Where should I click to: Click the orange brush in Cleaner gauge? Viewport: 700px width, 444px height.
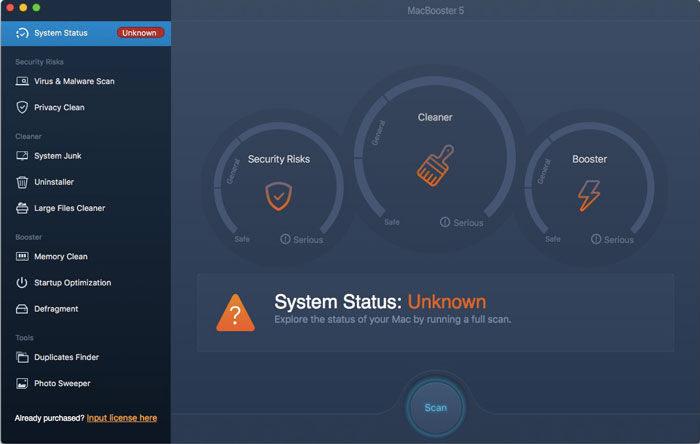point(435,165)
